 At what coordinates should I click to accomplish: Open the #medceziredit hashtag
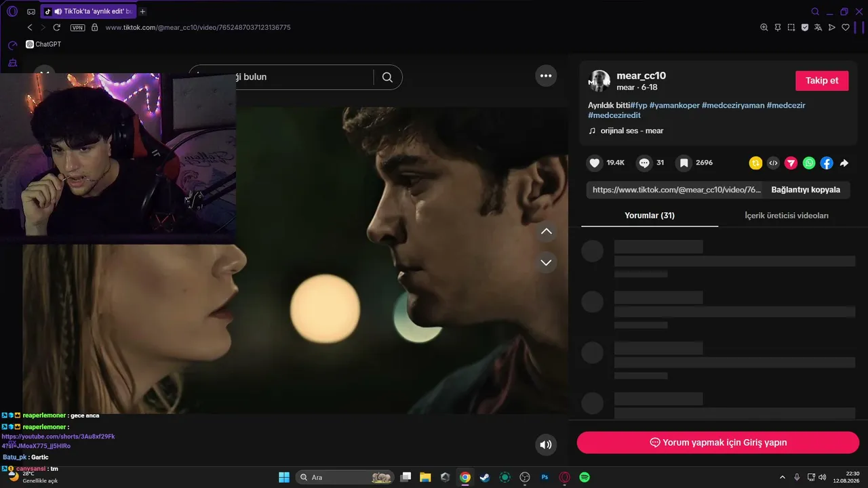coord(614,115)
